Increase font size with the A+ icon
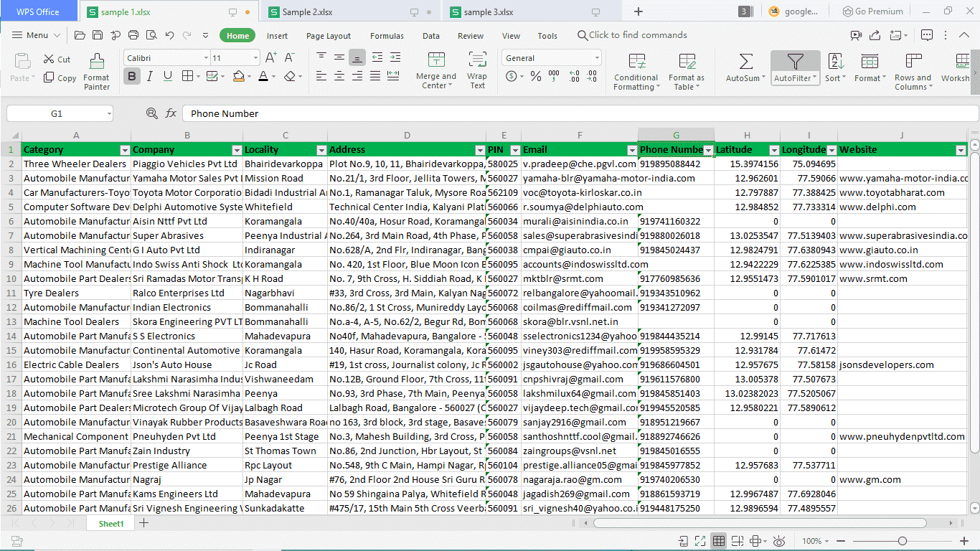980x551 pixels. [270, 57]
